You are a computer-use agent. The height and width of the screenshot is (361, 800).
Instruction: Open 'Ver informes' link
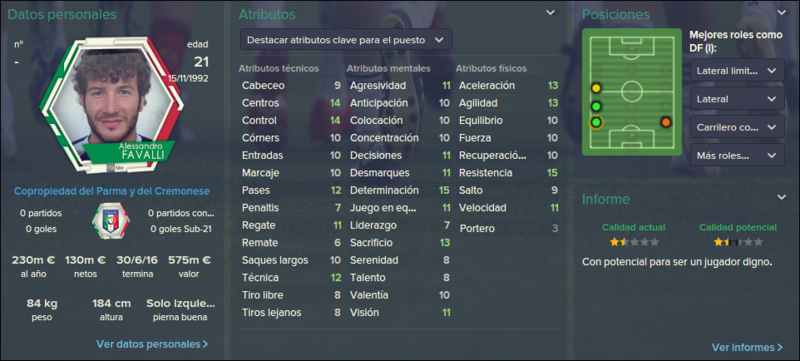pyautogui.click(x=747, y=347)
